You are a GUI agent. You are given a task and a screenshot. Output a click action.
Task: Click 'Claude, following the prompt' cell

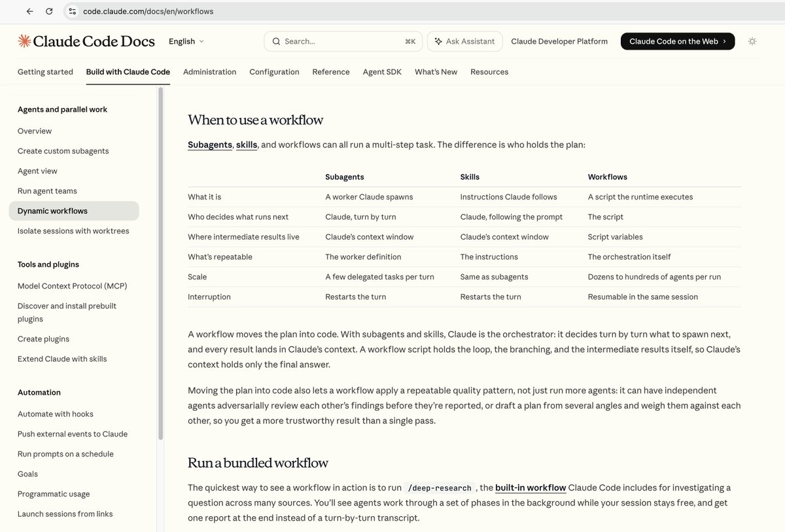[512, 217]
